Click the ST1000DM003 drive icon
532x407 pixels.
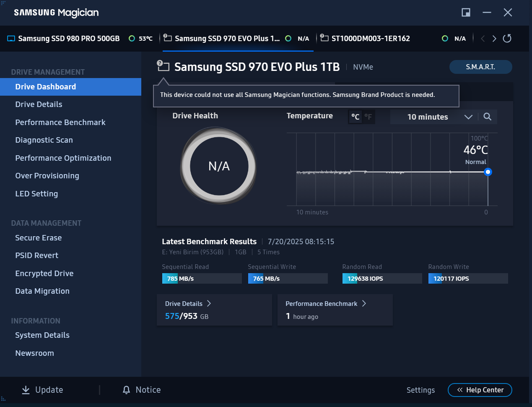click(324, 38)
